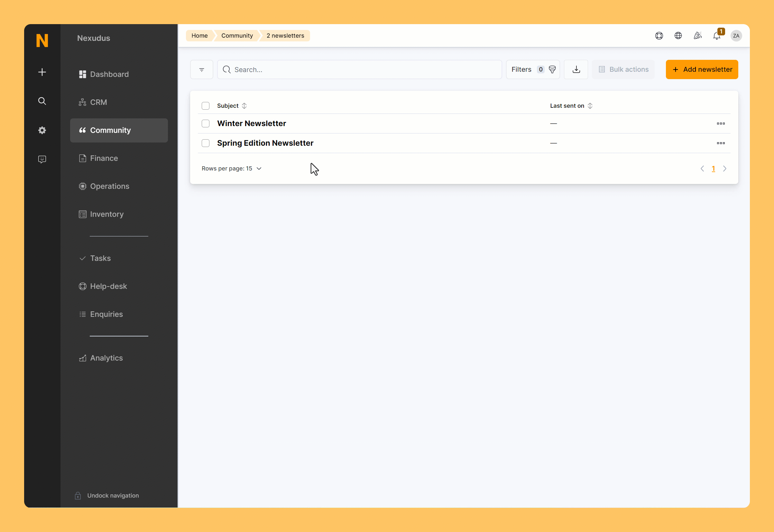Open the notifications bell
Viewport: 774px width, 532px height.
click(716, 36)
